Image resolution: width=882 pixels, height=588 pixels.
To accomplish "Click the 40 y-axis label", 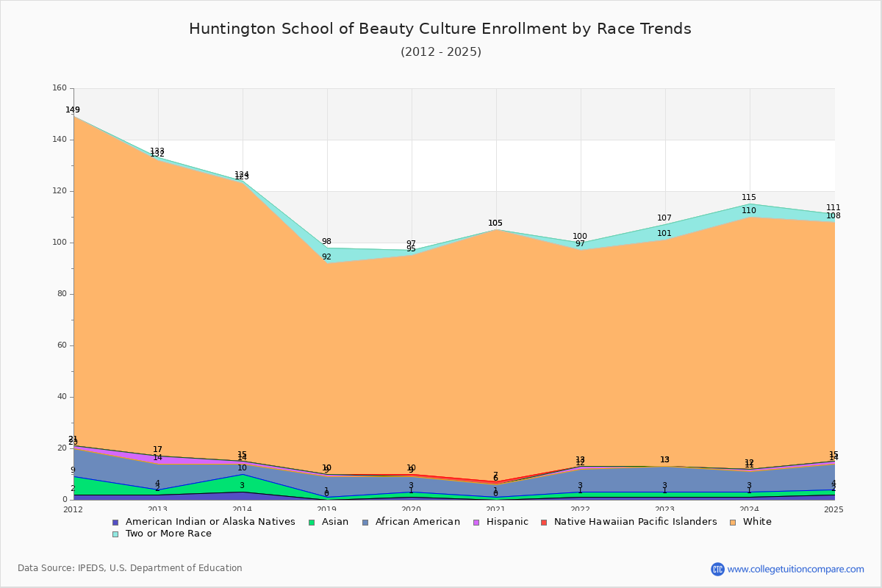I will point(62,397).
